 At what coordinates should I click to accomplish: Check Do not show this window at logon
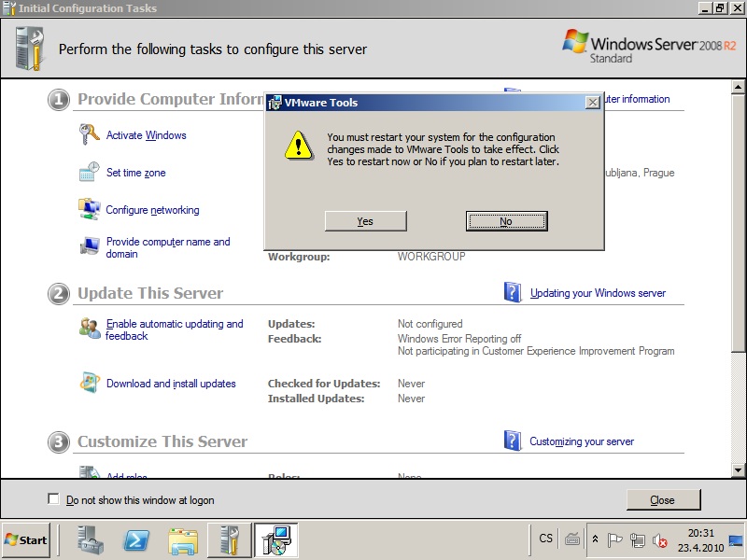tap(53, 499)
